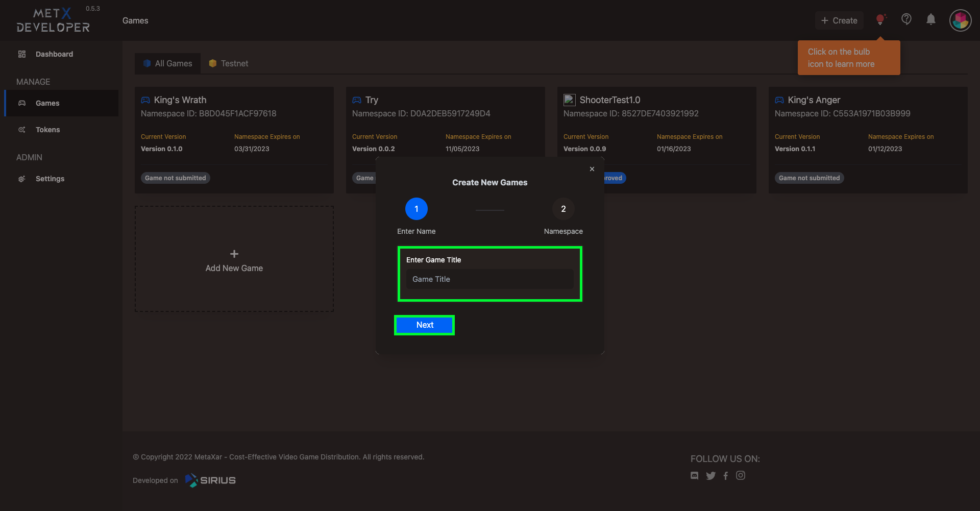
Task: Click the Create button in header
Action: [839, 20]
